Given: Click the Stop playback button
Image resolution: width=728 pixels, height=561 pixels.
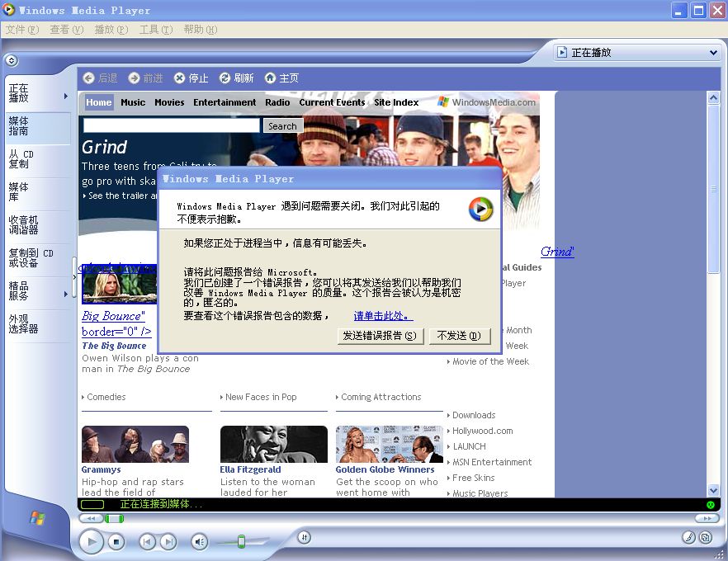Looking at the screenshot, I should coord(116,541).
